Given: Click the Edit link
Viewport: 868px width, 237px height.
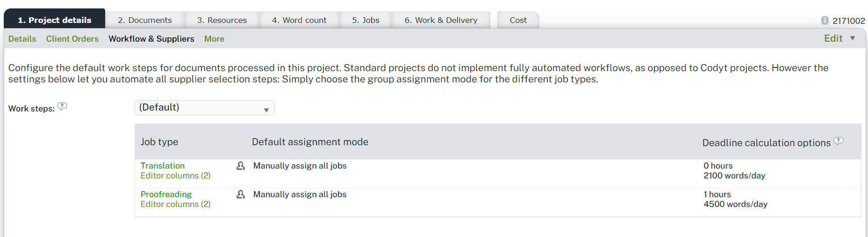Looking at the screenshot, I should click(x=833, y=38).
